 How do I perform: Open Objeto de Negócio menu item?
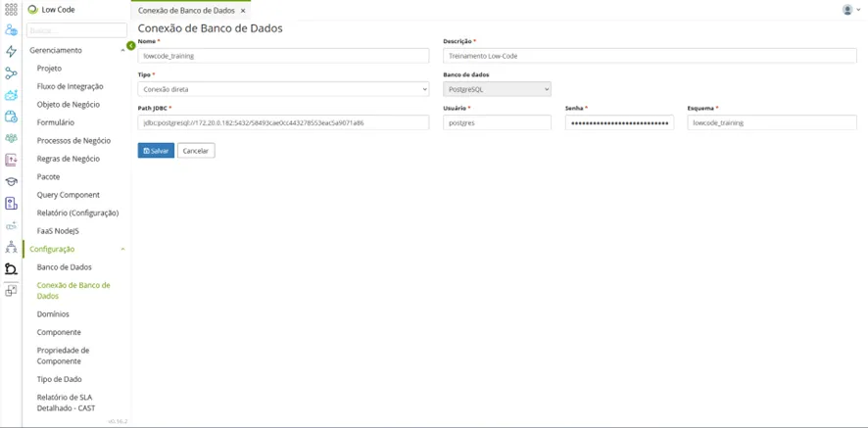point(69,104)
